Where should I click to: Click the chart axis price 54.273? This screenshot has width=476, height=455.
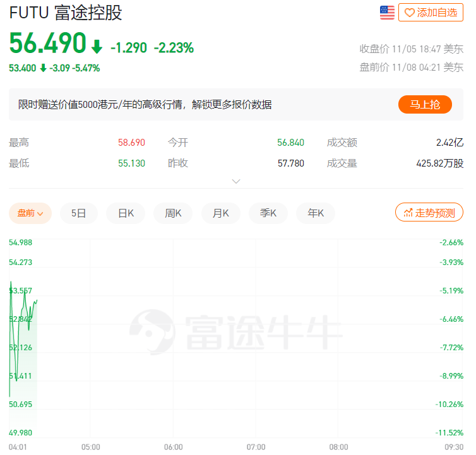20,263
